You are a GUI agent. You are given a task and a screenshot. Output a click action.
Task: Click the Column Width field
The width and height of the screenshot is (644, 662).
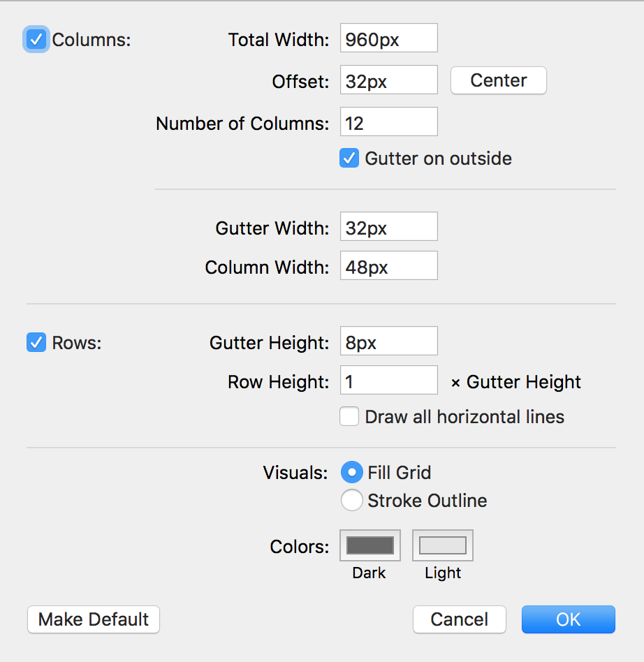(x=388, y=266)
